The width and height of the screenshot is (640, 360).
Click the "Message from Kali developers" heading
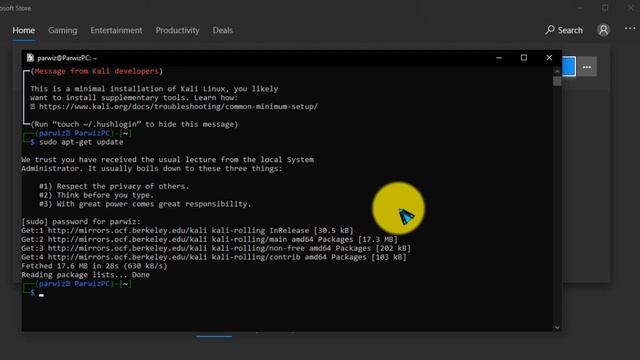(x=96, y=71)
